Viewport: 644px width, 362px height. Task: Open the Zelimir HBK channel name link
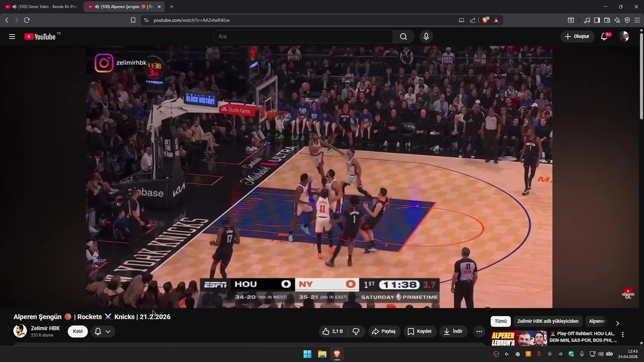[45, 328]
